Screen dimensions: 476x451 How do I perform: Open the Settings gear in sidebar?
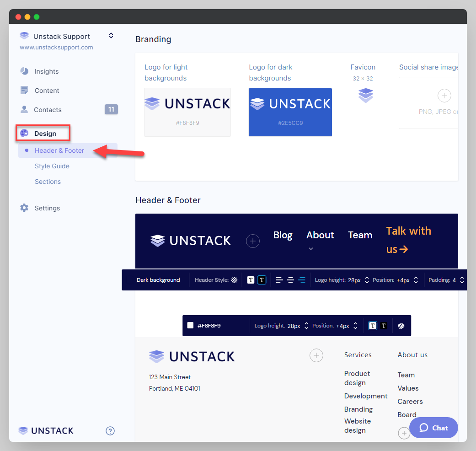click(x=24, y=208)
